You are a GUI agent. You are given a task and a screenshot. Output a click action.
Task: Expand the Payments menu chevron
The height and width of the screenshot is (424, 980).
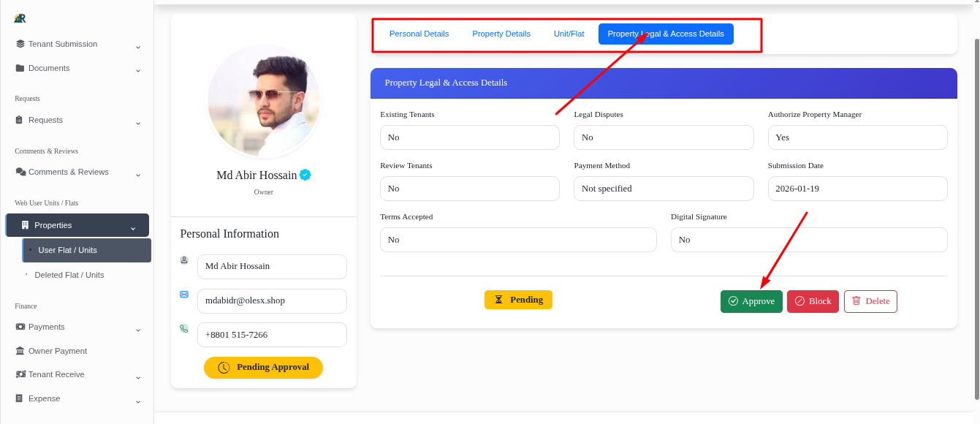pyautogui.click(x=138, y=330)
